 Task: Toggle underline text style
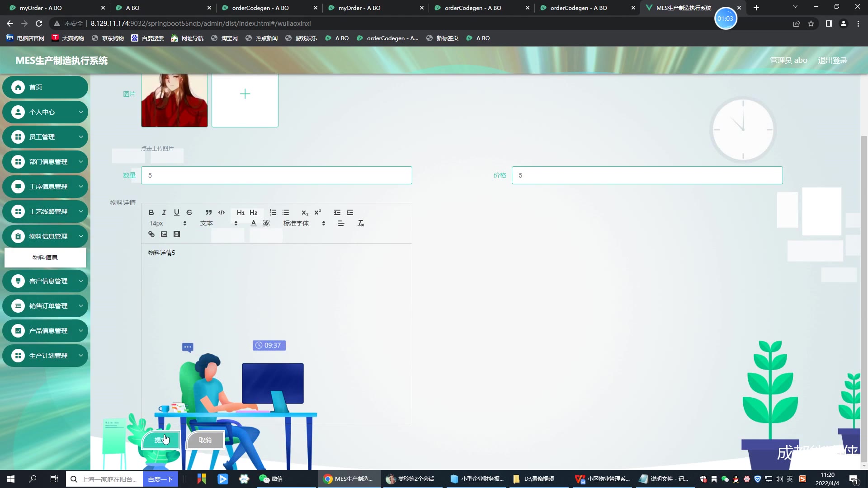click(177, 212)
